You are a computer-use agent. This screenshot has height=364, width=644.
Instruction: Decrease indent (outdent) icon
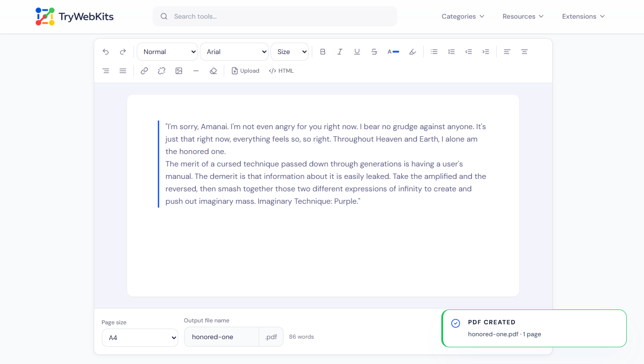469,52
